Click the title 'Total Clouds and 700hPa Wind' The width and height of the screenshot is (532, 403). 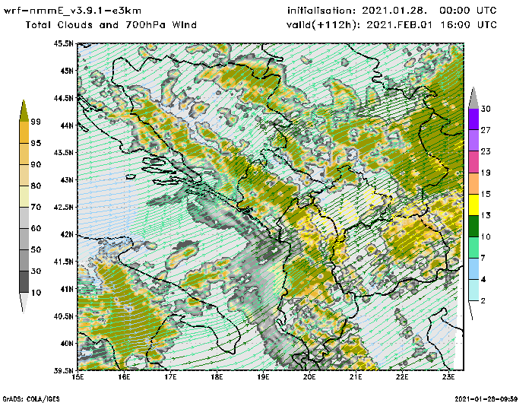coord(111,25)
